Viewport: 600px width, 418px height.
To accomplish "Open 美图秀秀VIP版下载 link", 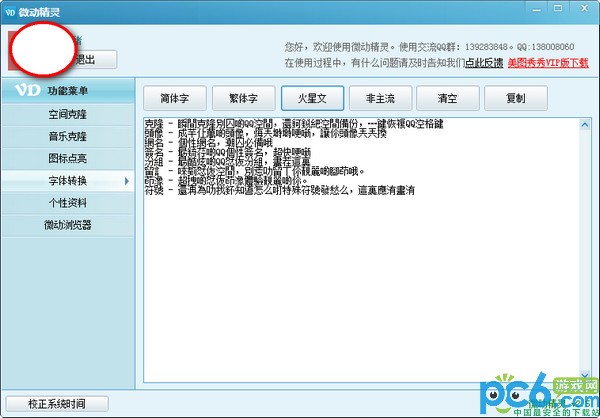I will [x=548, y=63].
